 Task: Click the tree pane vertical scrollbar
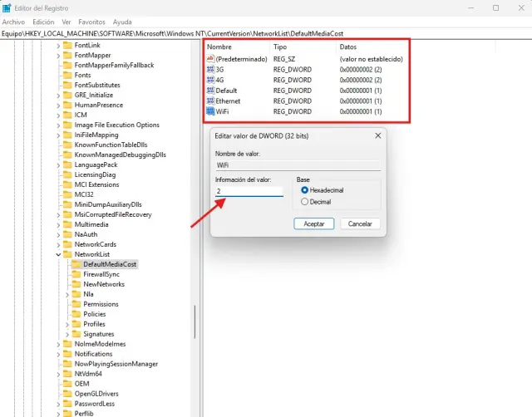click(195, 324)
